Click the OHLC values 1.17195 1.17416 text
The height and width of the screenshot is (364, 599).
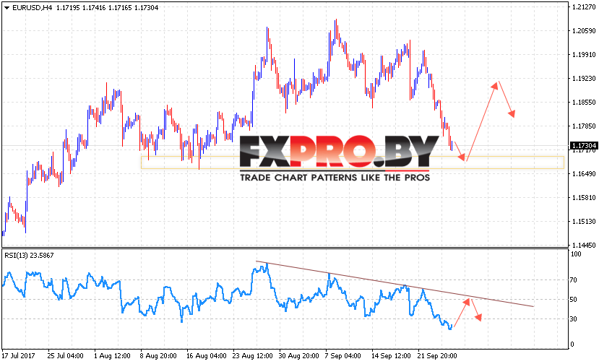pos(81,8)
